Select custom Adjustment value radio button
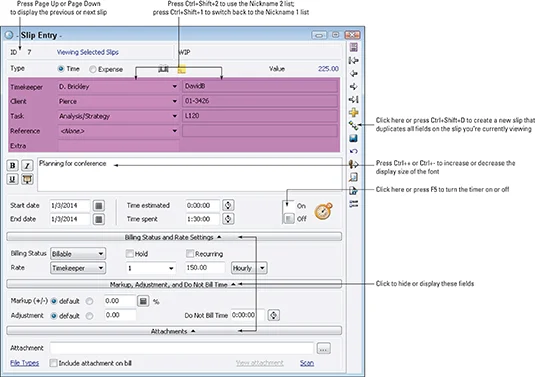Image resolution: width=535 pixels, height=377 pixels. (x=89, y=316)
